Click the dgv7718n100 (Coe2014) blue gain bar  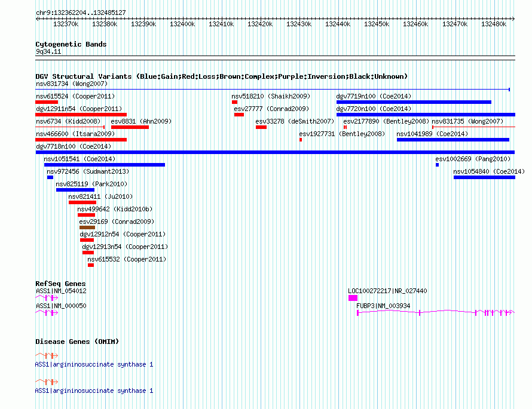click(x=275, y=152)
